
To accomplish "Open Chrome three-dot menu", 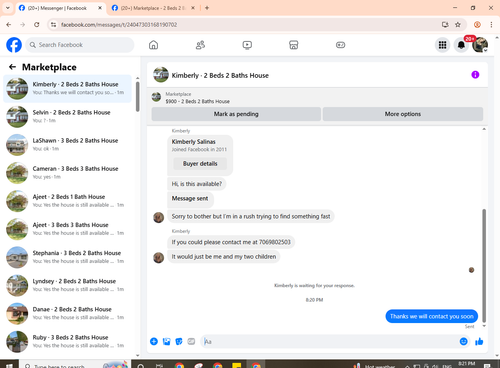I will (x=491, y=25).
